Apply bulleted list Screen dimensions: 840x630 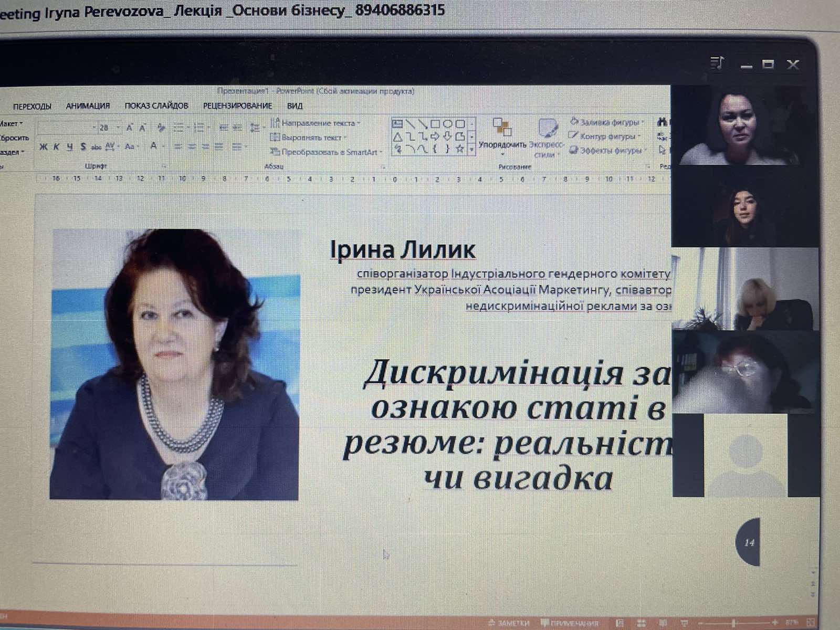178,128
